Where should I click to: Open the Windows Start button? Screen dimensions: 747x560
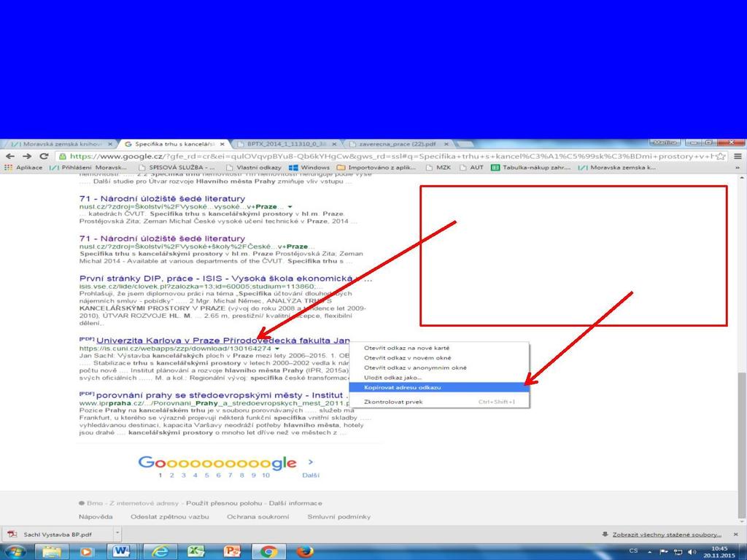(x=16, y=551)
